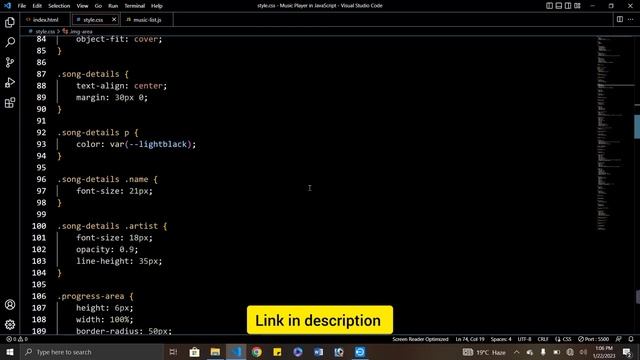The width and height of the screenshot is (640, 360).
Task: Open File Explorer from the taskbar
Action: coord(216,352)
